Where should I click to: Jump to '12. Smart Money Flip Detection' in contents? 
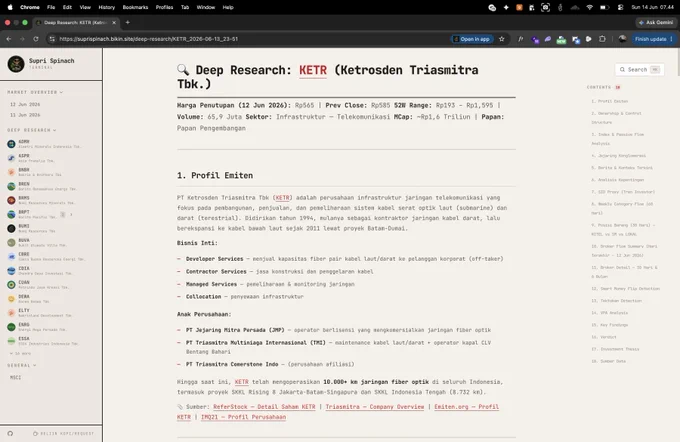tap(625, 288)
